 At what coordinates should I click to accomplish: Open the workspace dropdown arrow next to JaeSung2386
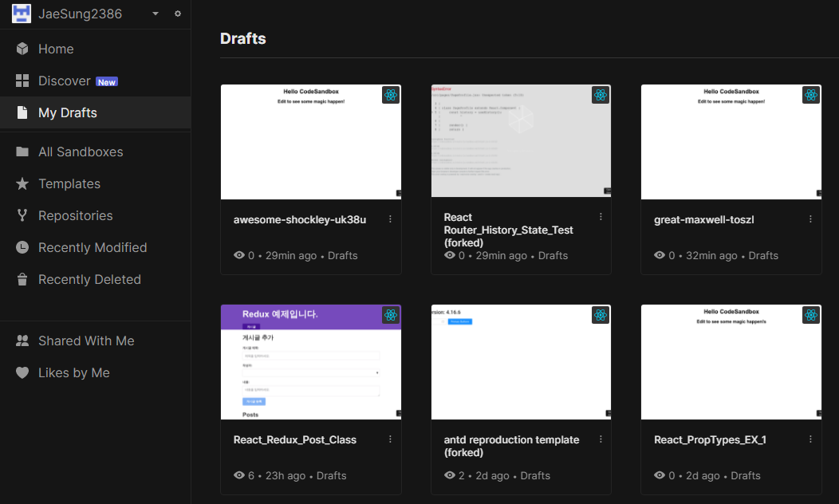tap(156, 14)
